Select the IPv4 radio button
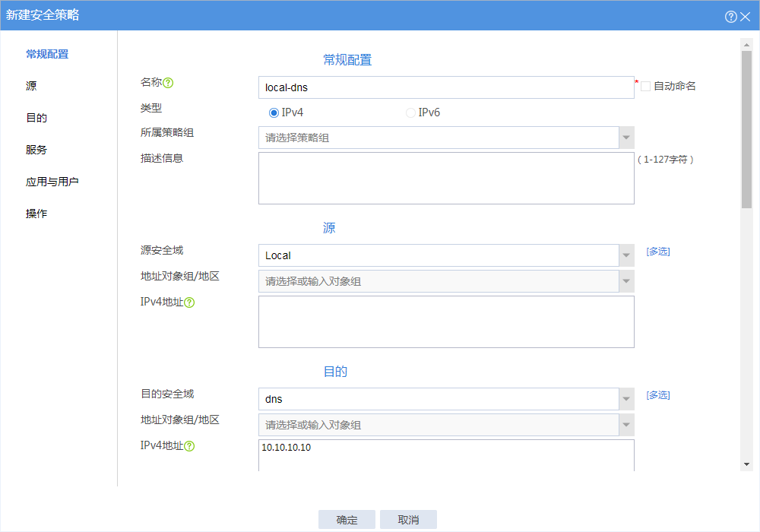This screenshot has height=532, width=760. (x=274, y=112)
